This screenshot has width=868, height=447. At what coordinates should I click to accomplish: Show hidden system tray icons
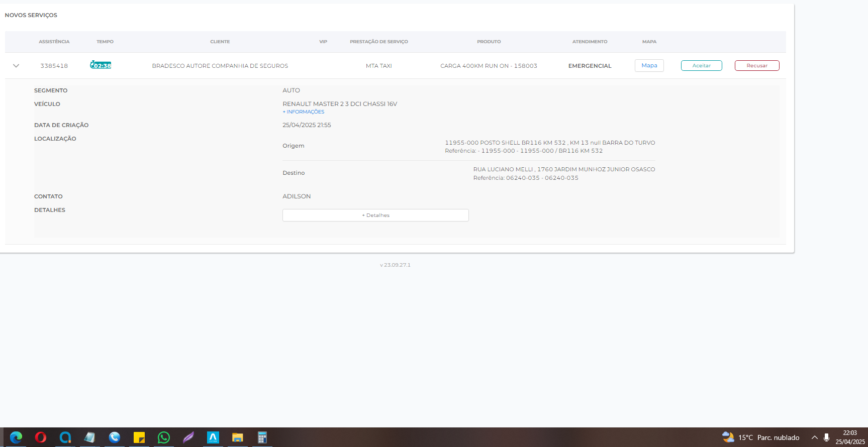pyautogui.click(x=814, y=437)
